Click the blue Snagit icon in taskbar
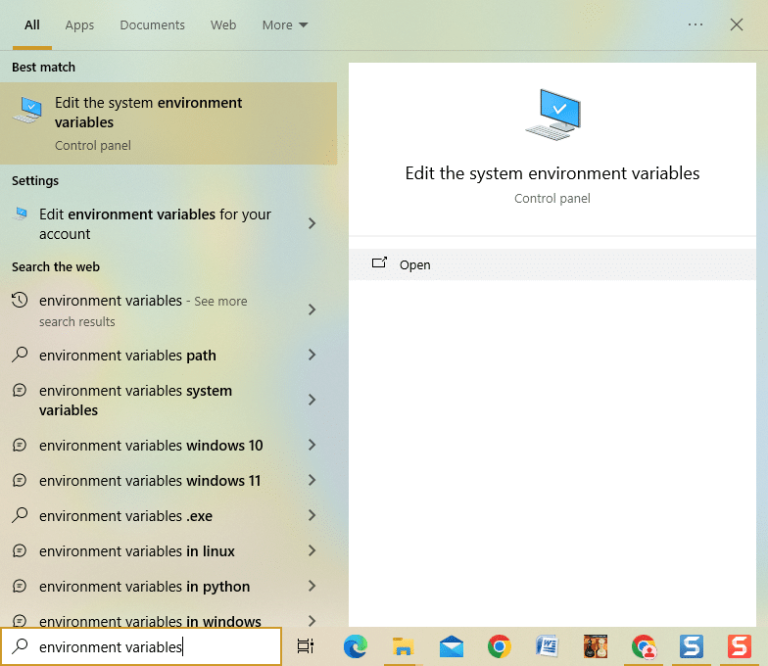 [x=691, y=646]
